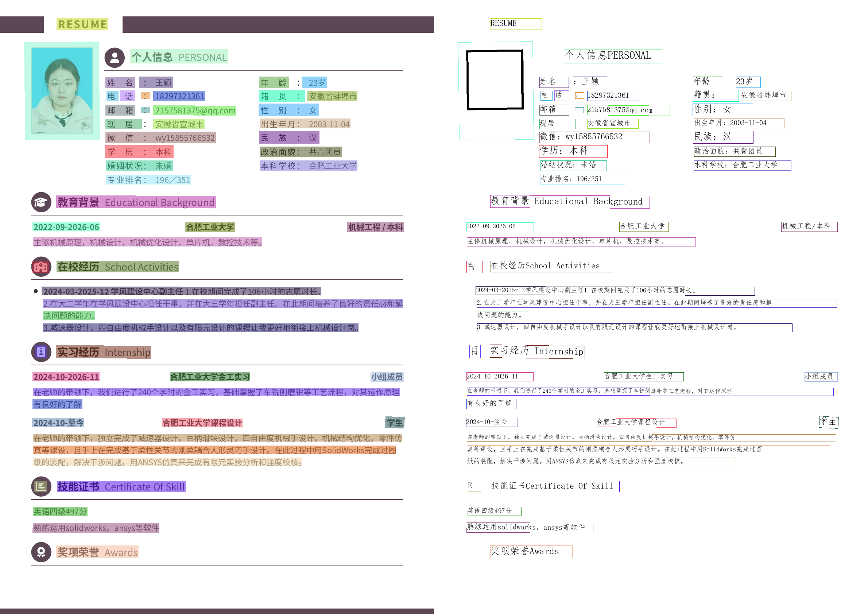Click the highlighted RESUME title on left page
Viewport: 868px width, 614px height.
tap(82, 24)
